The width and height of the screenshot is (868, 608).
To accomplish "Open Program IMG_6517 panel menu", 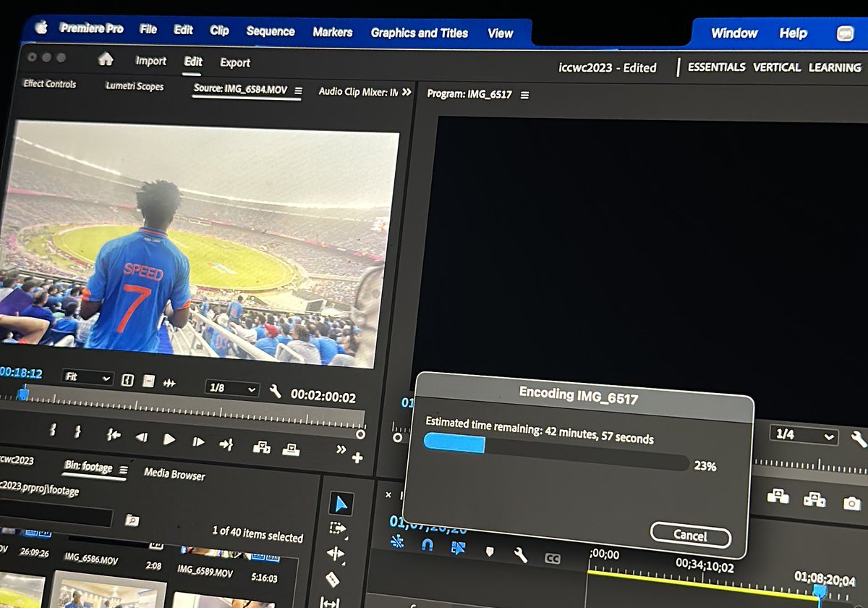I will (x=525, y=95).
